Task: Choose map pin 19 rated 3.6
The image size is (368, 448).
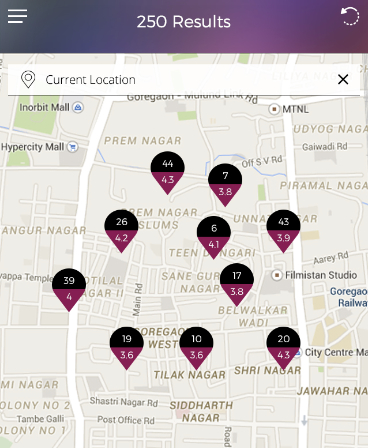Action: click(127, 348)
